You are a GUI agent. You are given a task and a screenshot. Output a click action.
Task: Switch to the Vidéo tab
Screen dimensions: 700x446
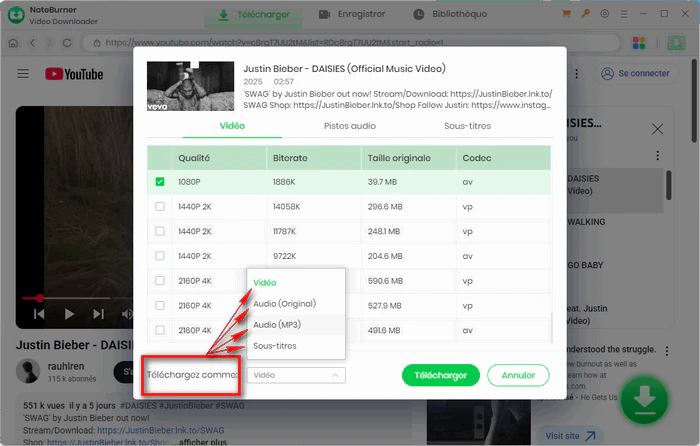point(232,126)
